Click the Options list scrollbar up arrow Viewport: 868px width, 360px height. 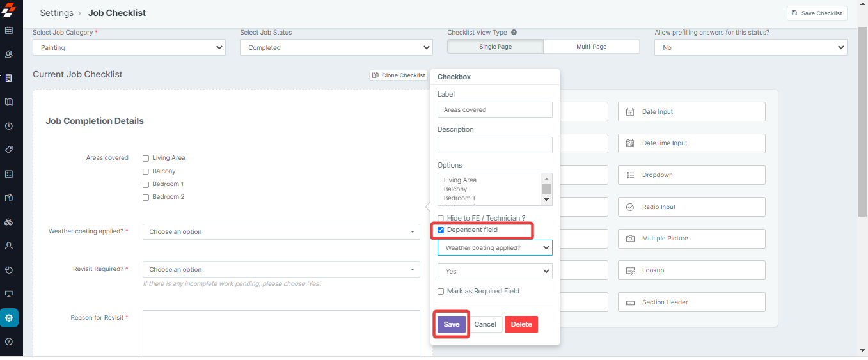pos(547,178)
